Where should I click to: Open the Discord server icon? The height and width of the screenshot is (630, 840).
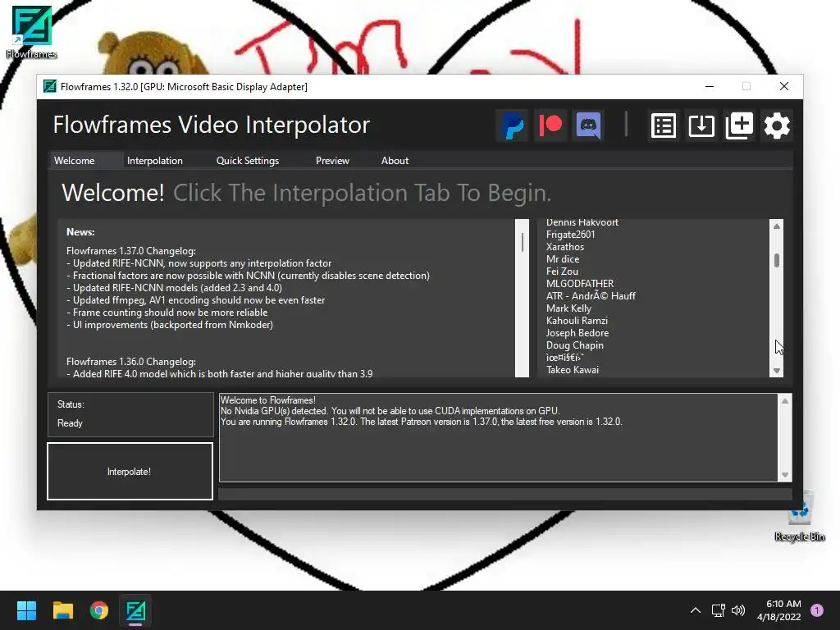point(588,126)
